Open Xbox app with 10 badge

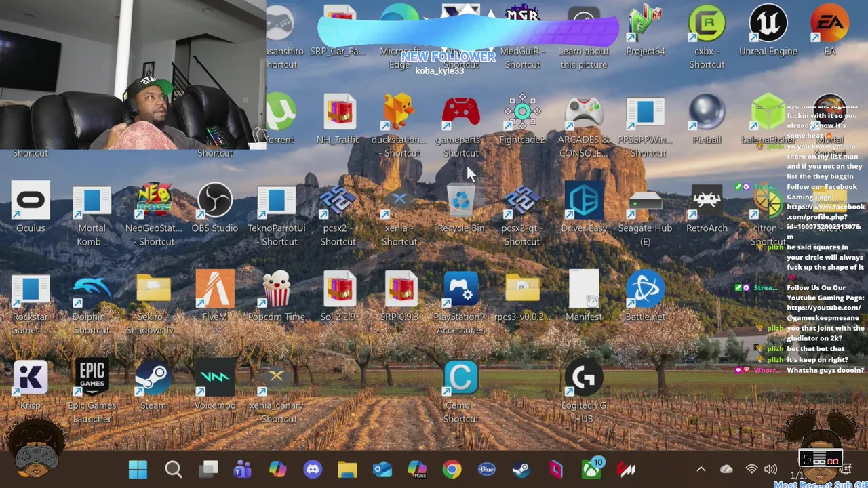click(x=592, y=468)
